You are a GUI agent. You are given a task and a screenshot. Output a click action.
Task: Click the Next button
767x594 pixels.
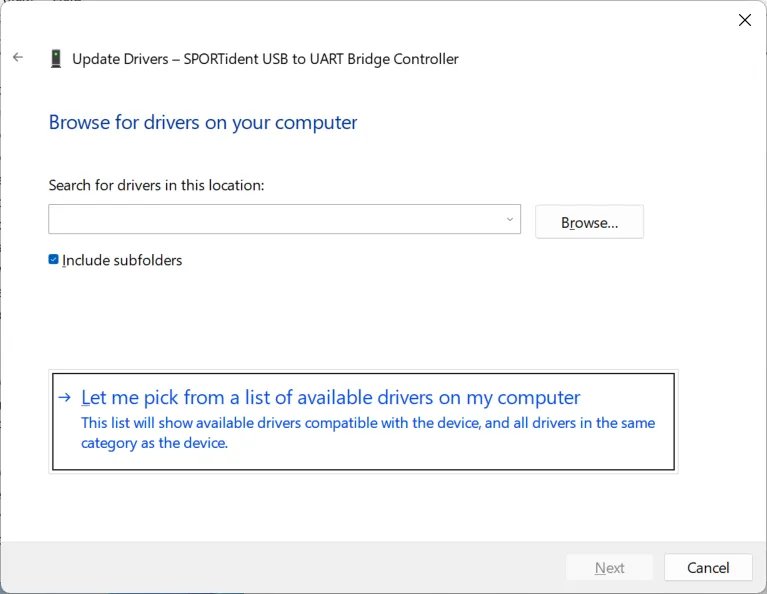tap(609, 568)
